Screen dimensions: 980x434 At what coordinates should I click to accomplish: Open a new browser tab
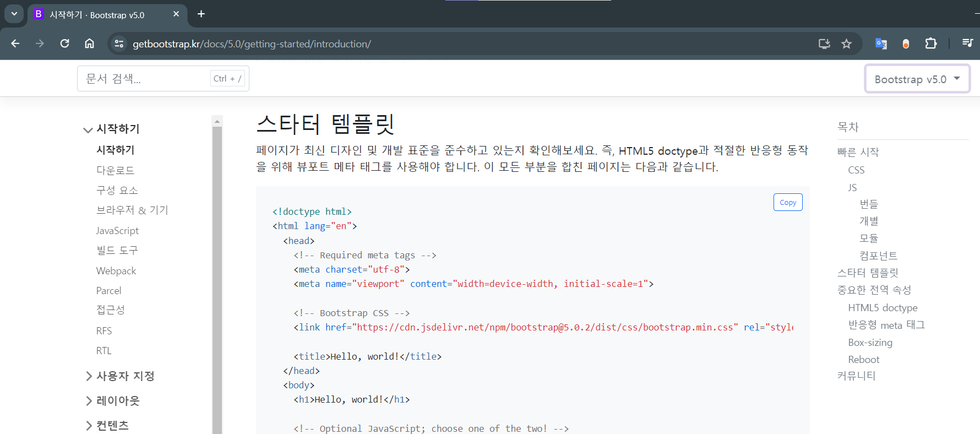201,14
